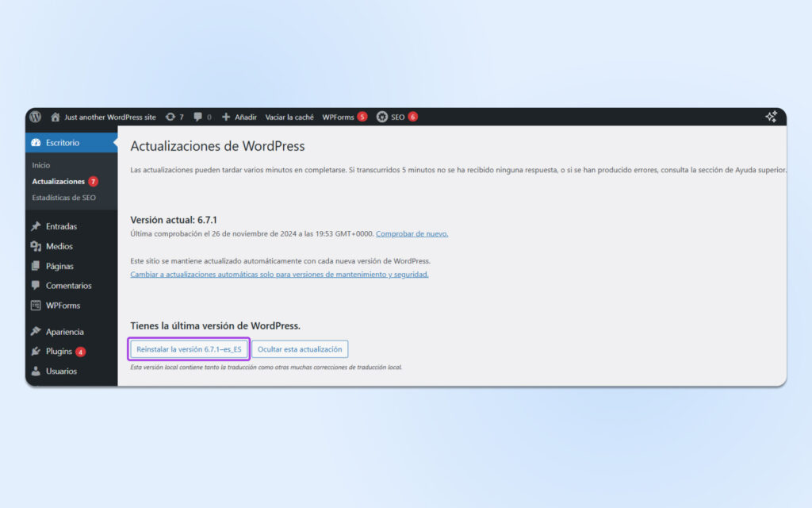Click the Plugins plug icon
This screenshot has width=812, height=508.
tap(36, 351)
